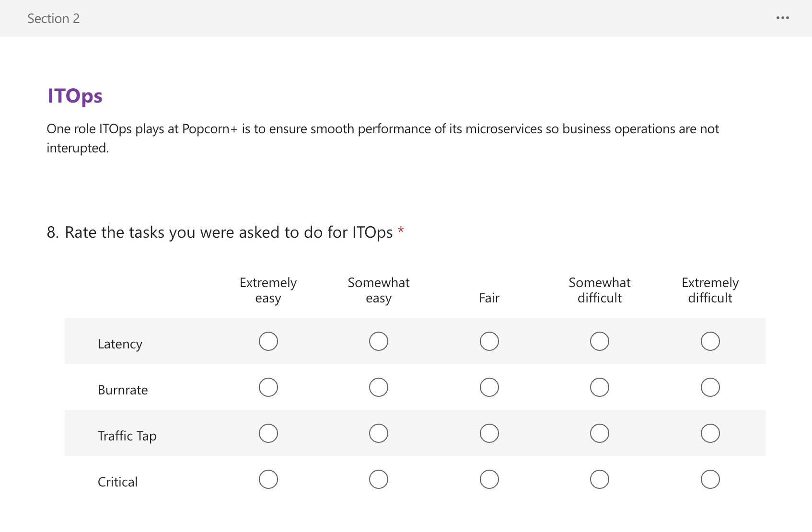Mark Latency as Somewhat difficult
This screenshot has width=812, height=532.
point(599,341)
